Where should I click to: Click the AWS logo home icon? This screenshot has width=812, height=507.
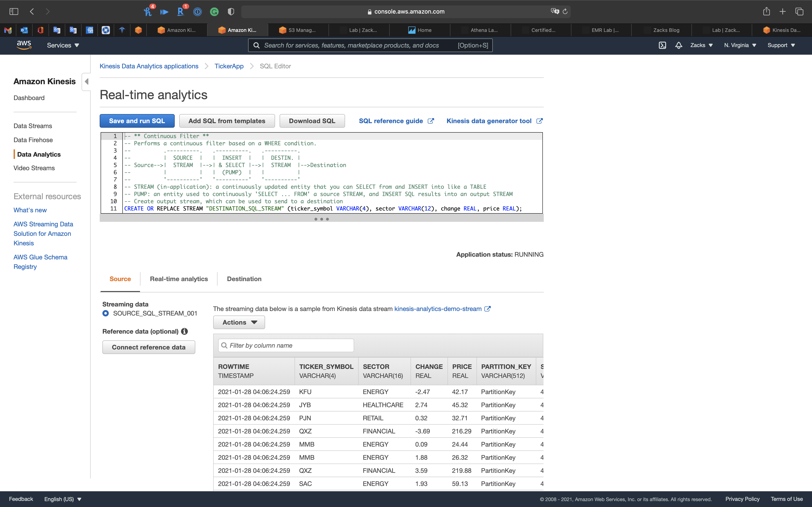24,45
